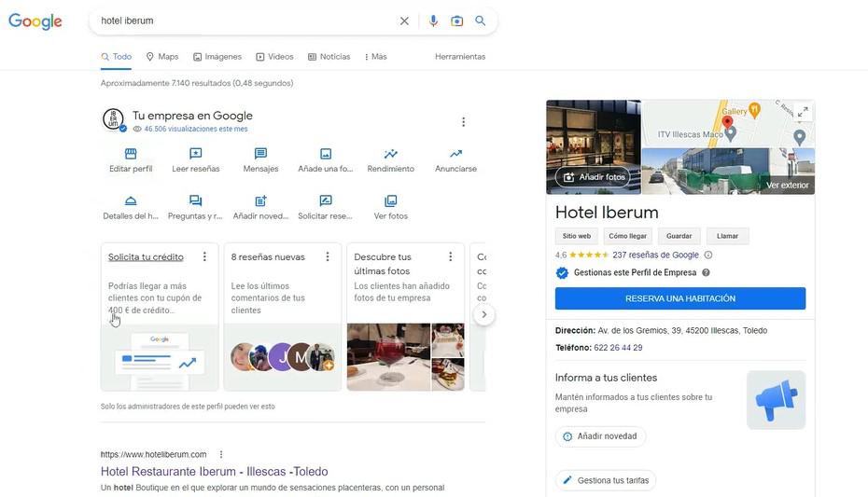Click Gestiona tus tarifas button
868x497 pixels.
pos(606,480)
